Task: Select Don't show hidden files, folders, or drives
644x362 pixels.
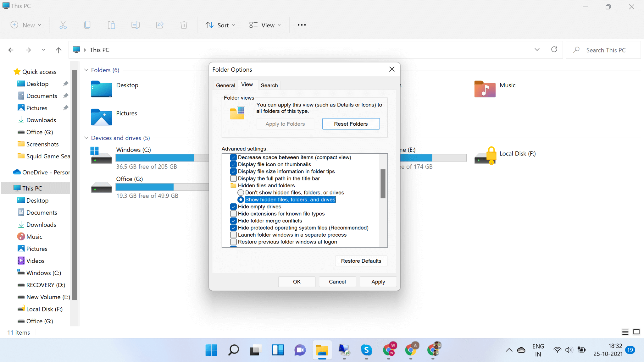Action: pyautogui.click(x=241, y=192)
